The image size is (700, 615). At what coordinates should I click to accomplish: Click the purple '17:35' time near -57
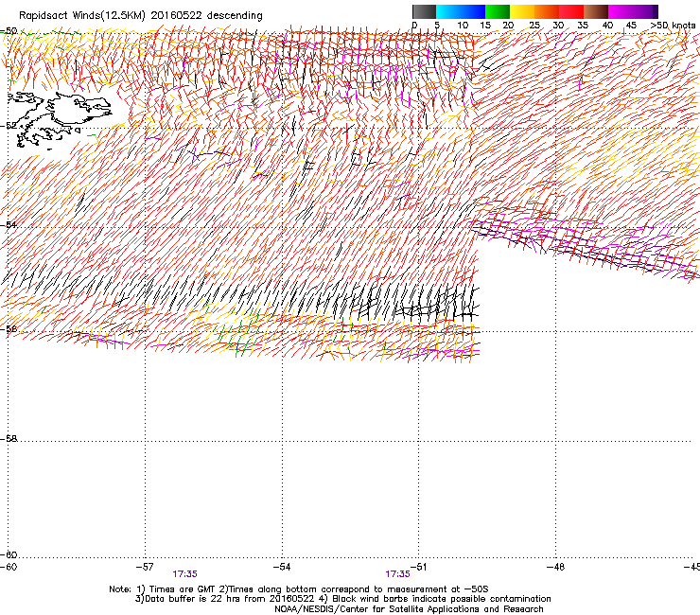click(184, 574)
